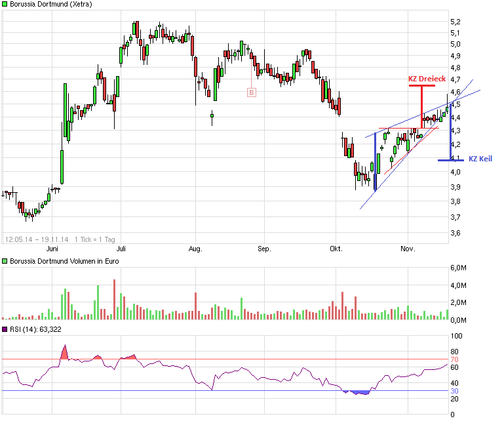The height and width of the screenshot is (446, 504).
Task: Click the date range '12.05.14 – 19.11.14' text
Action: [37, 239]
